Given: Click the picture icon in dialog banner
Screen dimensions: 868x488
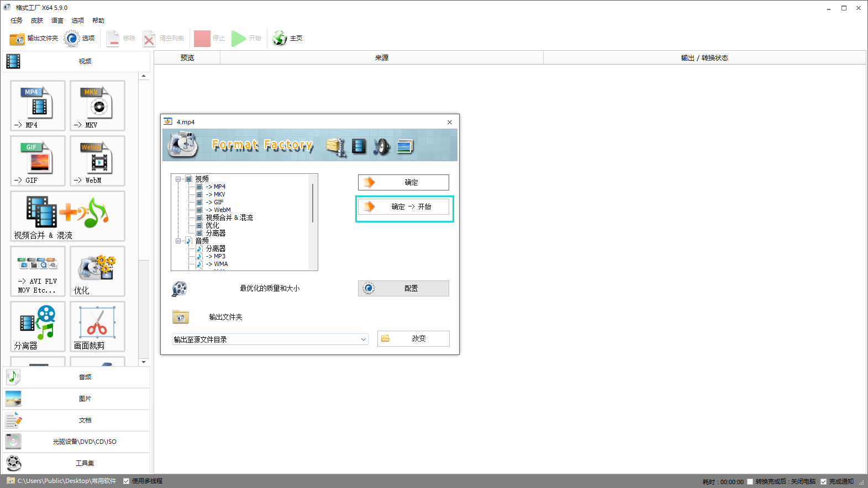Looking at the screenshot, I should pyautogui.click(x=405, y=146).
